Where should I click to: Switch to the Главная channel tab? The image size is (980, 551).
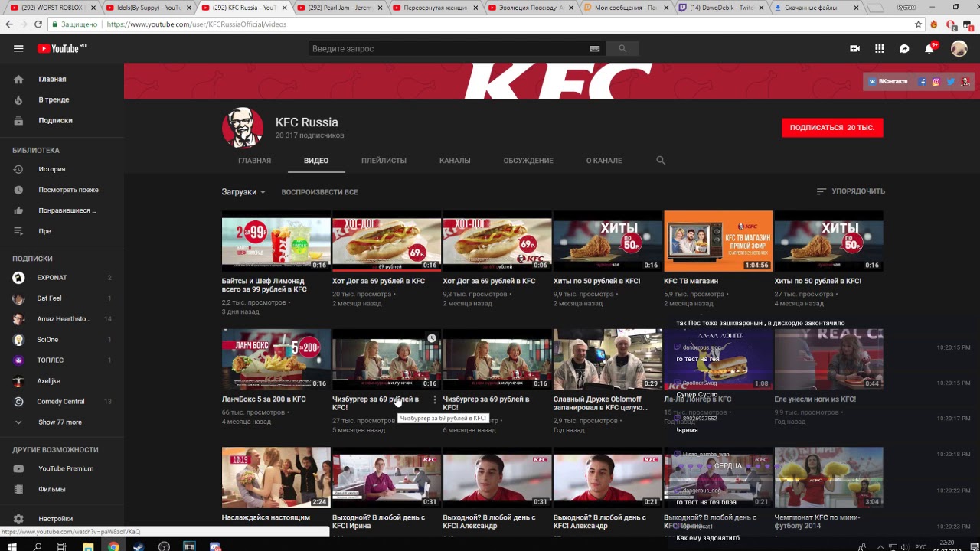tap(254, 161)
